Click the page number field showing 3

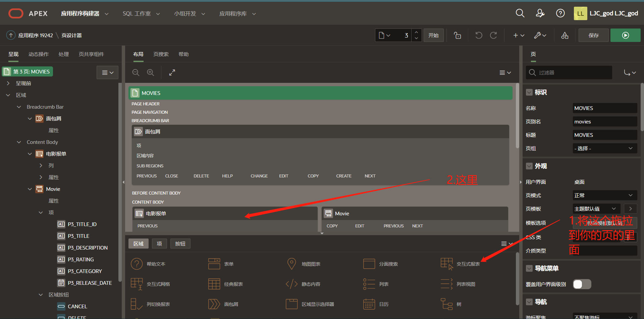pos(402,35)
